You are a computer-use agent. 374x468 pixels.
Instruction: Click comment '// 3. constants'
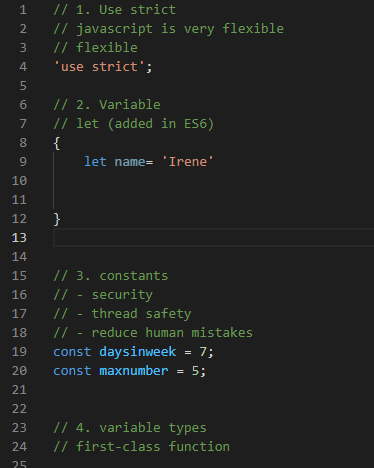[x=111, y=276]
